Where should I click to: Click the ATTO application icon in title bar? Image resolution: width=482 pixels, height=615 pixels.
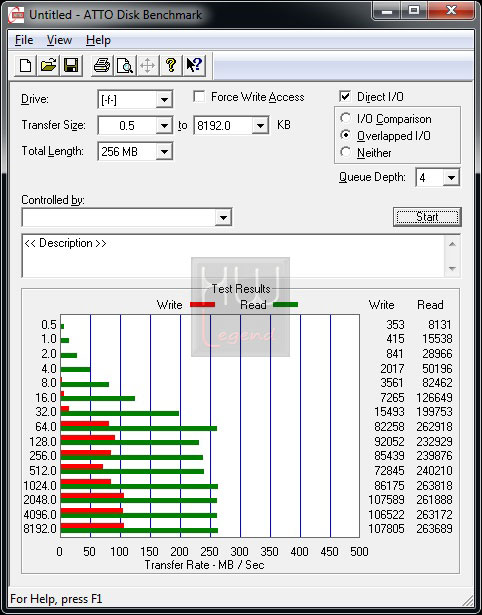[16, 15]
